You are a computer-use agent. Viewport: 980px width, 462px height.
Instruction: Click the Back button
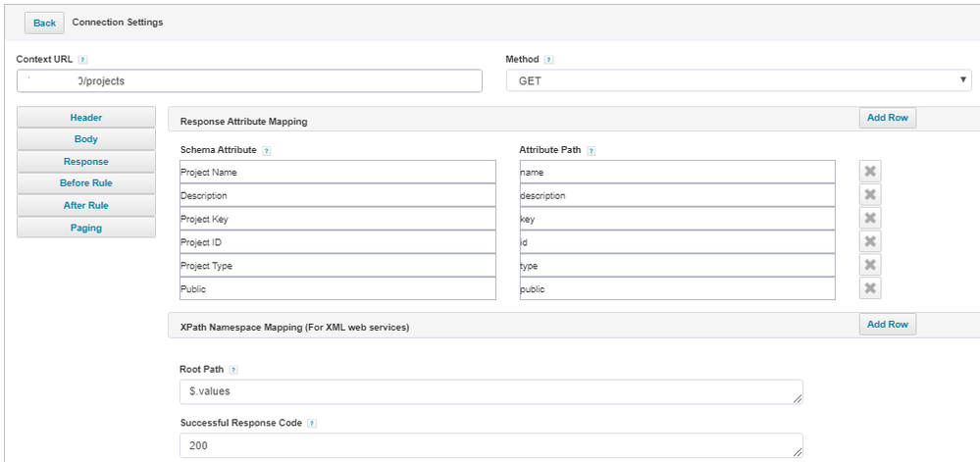coord(44,23)
